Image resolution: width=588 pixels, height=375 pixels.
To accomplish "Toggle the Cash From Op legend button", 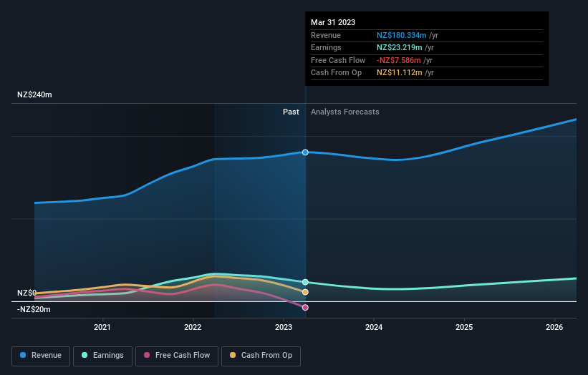I will coord(261,356).
